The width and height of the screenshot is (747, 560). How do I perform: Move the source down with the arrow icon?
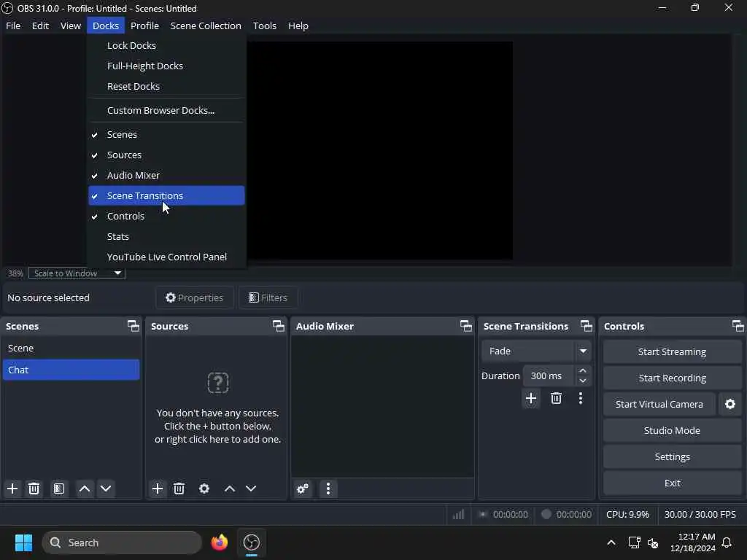coord(251,489)
